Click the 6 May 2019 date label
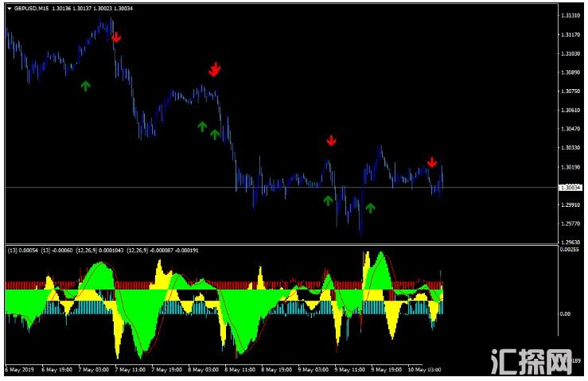This screenshot has width=588, height=381. click(20, 370)
